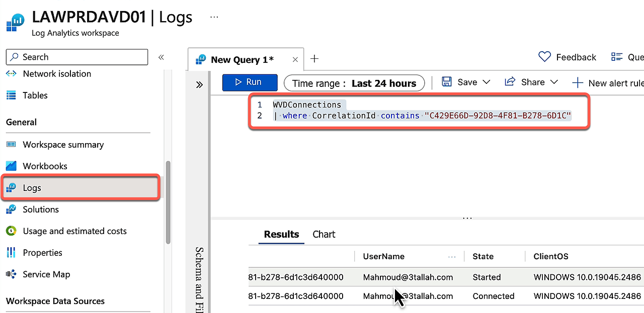
Task: Expand the Save dropdown arrow
Action: [486, 82]
